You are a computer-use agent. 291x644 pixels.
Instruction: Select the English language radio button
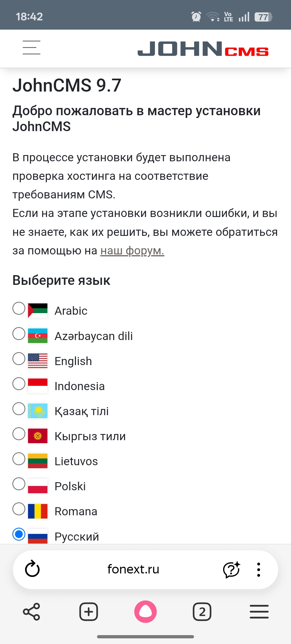pos(19,359)
